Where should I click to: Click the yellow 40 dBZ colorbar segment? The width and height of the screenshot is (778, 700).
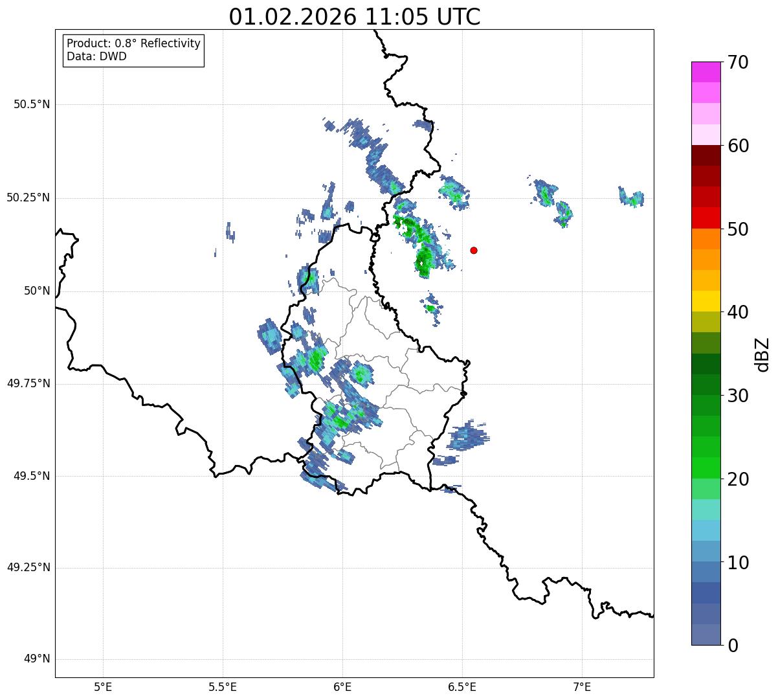point(706,301)
